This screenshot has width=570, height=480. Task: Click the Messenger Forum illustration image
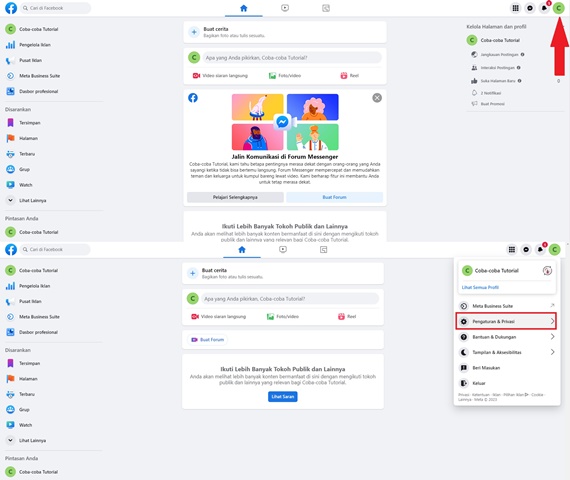coord(285,122)
